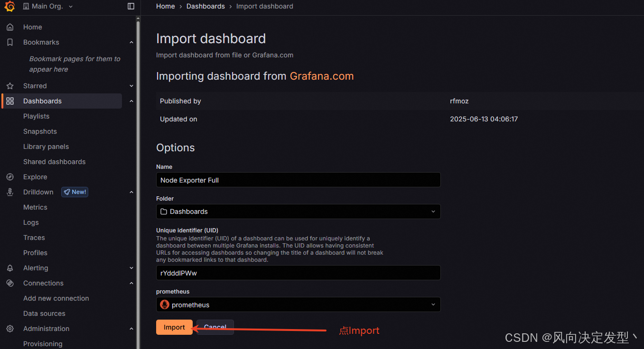
Task: Collapse the Administration section chevron
Action: point(131,329)
